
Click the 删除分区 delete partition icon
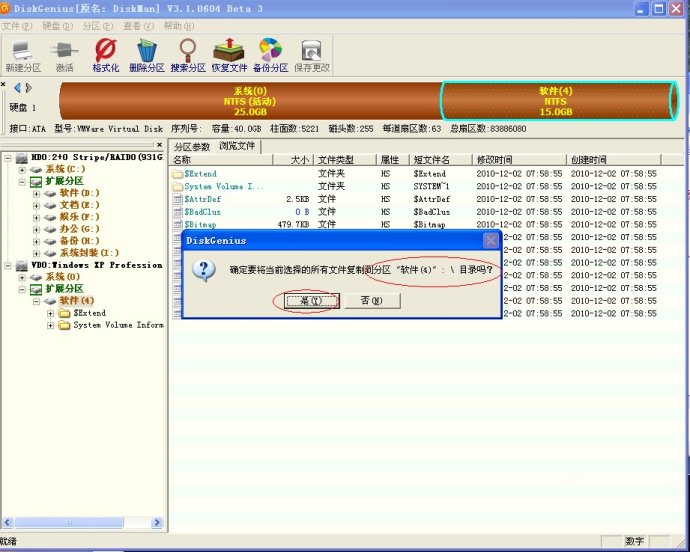coord(147,56)
